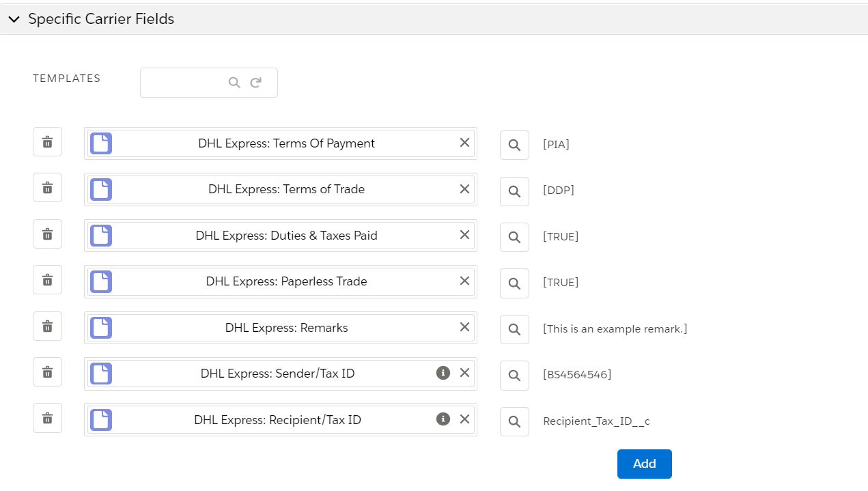Click the document icon of Recipient/Tax ID

pyautogui.click(x=101, y=419)
